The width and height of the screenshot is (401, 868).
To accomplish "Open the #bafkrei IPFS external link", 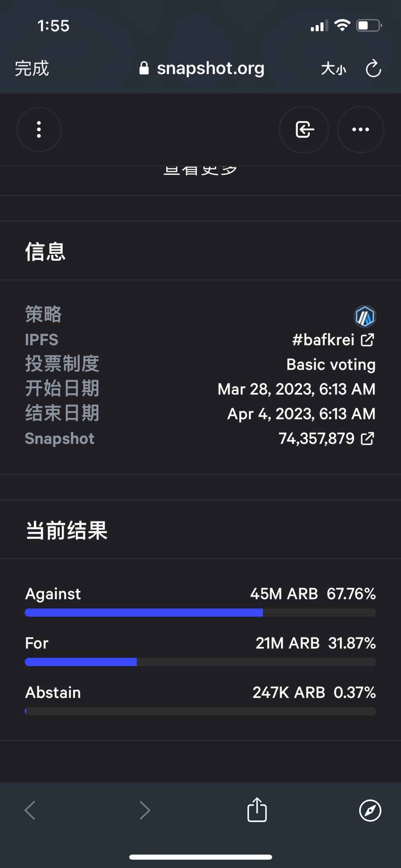I will coord(334,340).
